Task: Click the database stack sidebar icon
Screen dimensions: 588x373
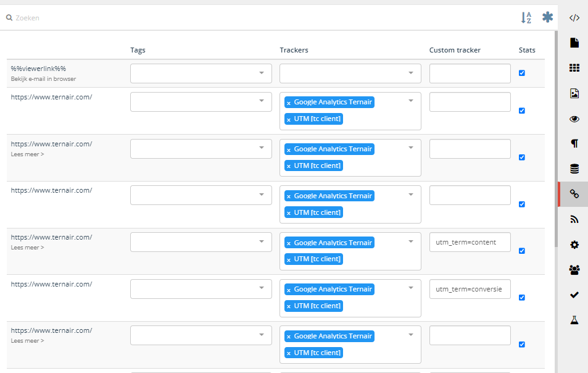Action: click(x=574, y=169)
